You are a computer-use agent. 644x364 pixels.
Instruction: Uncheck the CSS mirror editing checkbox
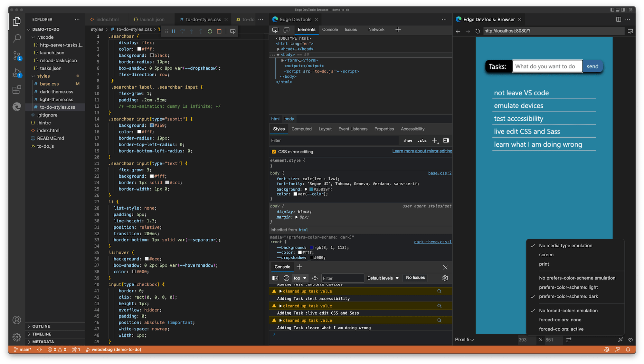coord(274,151)
